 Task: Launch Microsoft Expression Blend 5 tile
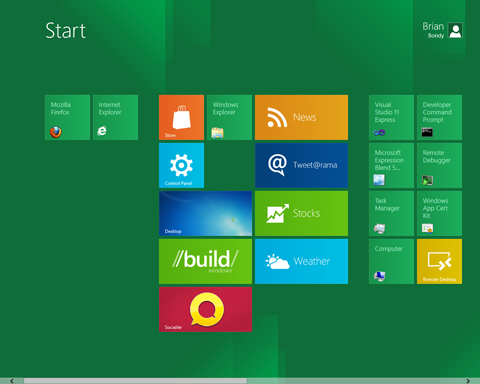tap(391, 165)
